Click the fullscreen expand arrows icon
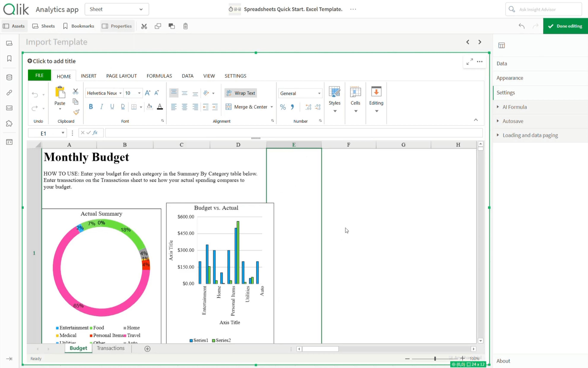Image resolution: width=588 pixels, height=368 pixels. 470,62
